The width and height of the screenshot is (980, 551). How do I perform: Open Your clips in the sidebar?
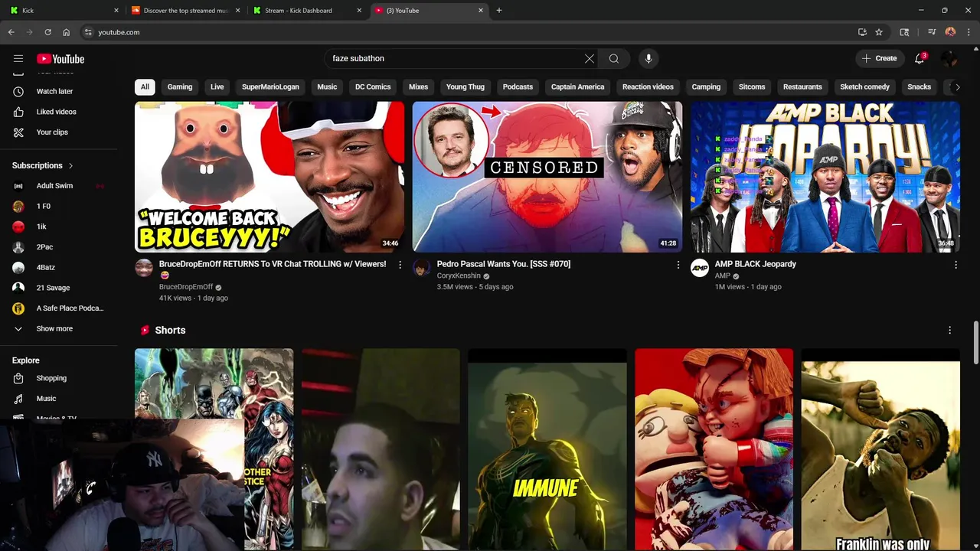[52, 132]
